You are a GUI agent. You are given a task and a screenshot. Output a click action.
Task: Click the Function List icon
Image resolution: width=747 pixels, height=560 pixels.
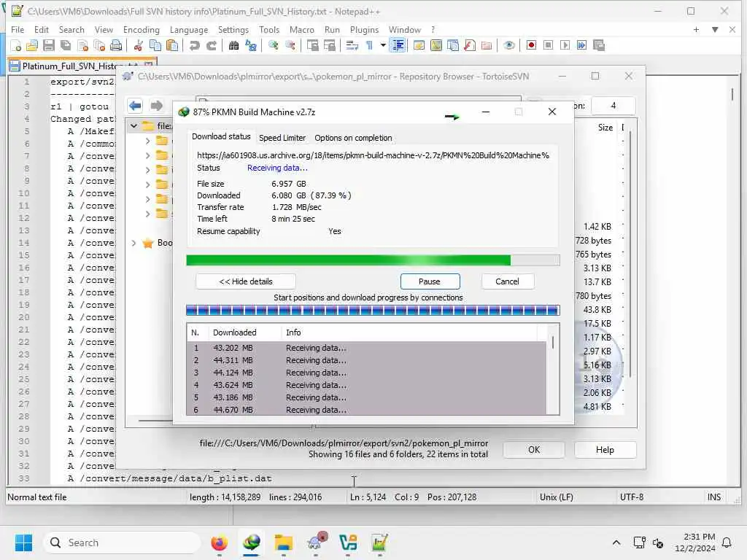(470, 46)
